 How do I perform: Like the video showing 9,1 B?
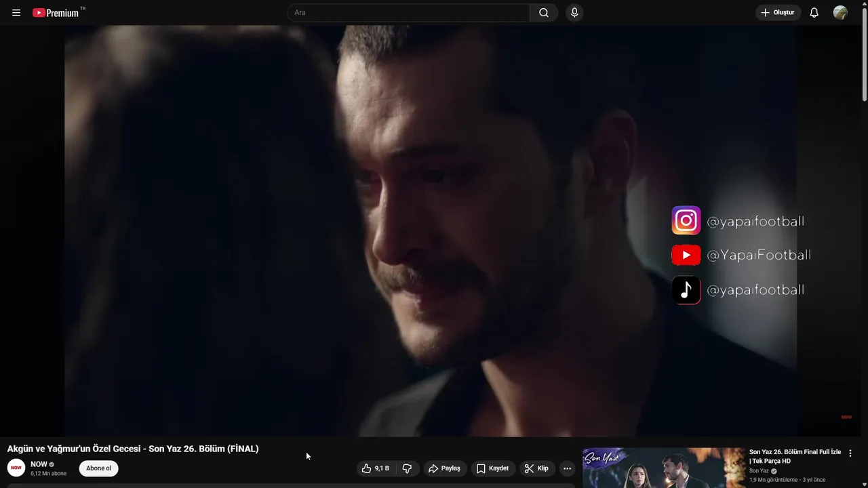pyautogui.click(x=375, y=468)
